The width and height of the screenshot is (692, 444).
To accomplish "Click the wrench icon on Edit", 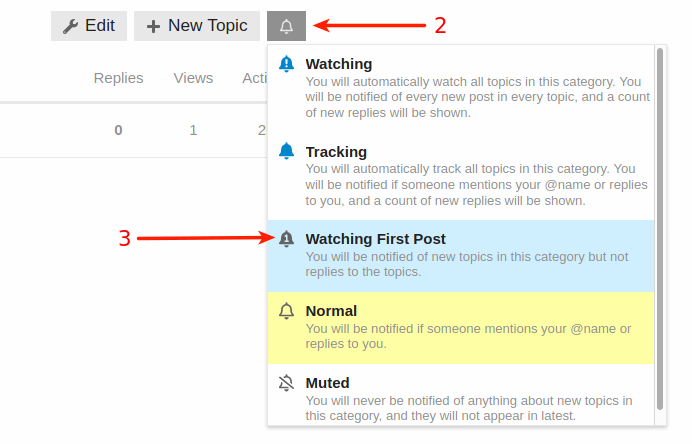I will click(70, 26).
